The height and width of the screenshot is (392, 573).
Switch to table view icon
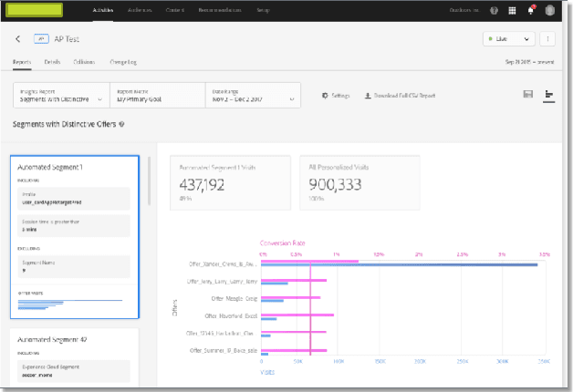(527, 95)
